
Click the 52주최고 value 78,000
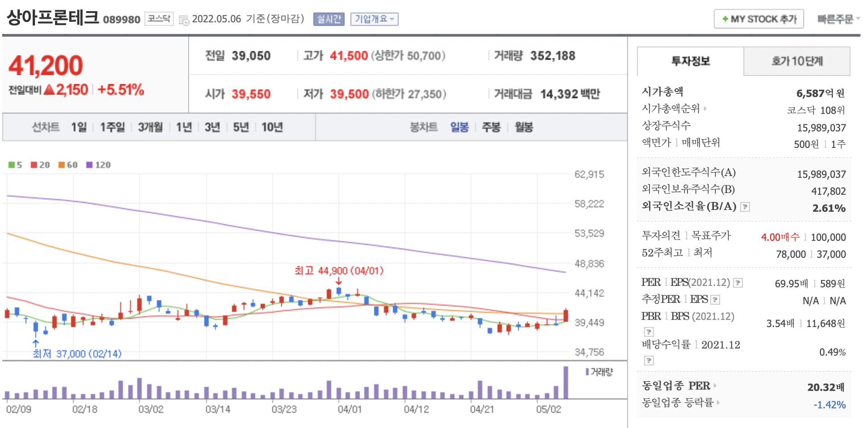[x=791, y=254]
